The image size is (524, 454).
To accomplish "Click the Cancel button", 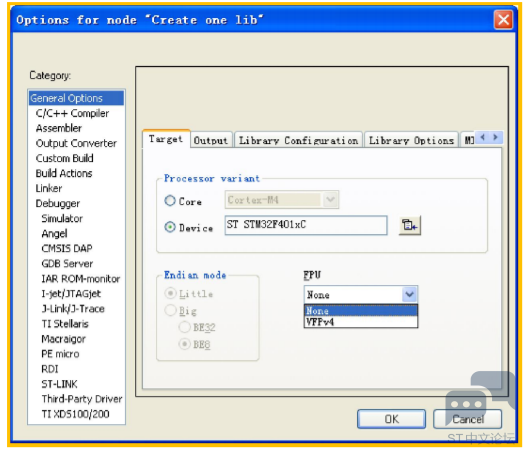I will [467, 419].
